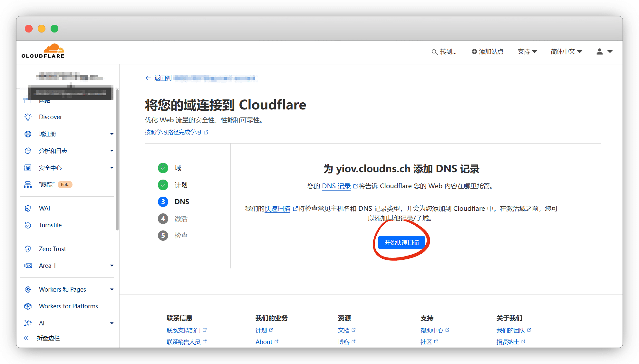Click the Zero Trust icon
Image resolution: width=639 pixels, height=364 pixels.
[x=28, y=249]
